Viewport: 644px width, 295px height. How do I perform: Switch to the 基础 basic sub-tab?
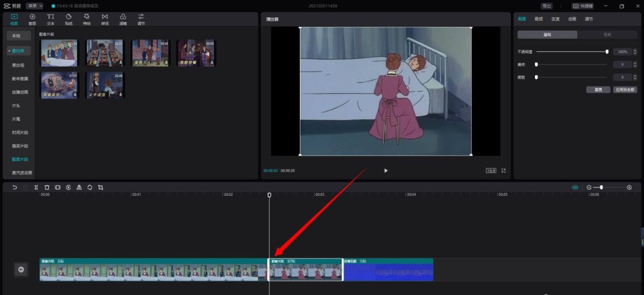[x=547, y=35]
